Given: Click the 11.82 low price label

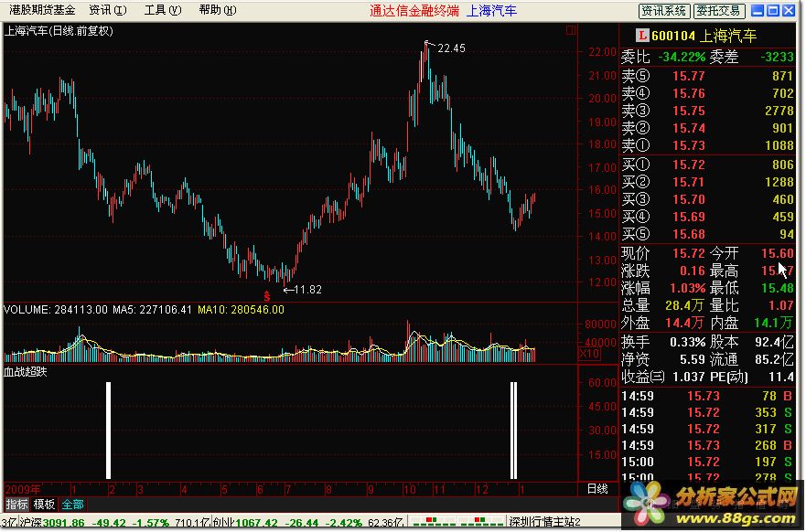Looking at the screenshot, I should pyautogui.click(x=308, y=290).
